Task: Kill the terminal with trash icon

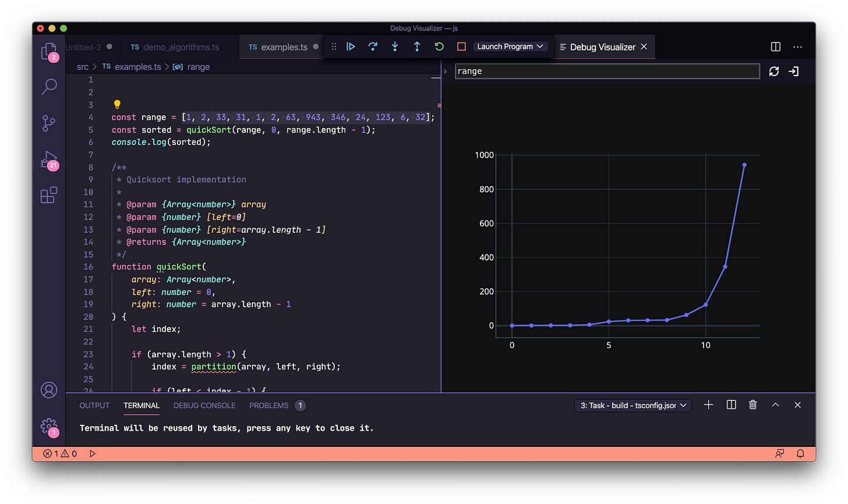Action: click(753, 405)
